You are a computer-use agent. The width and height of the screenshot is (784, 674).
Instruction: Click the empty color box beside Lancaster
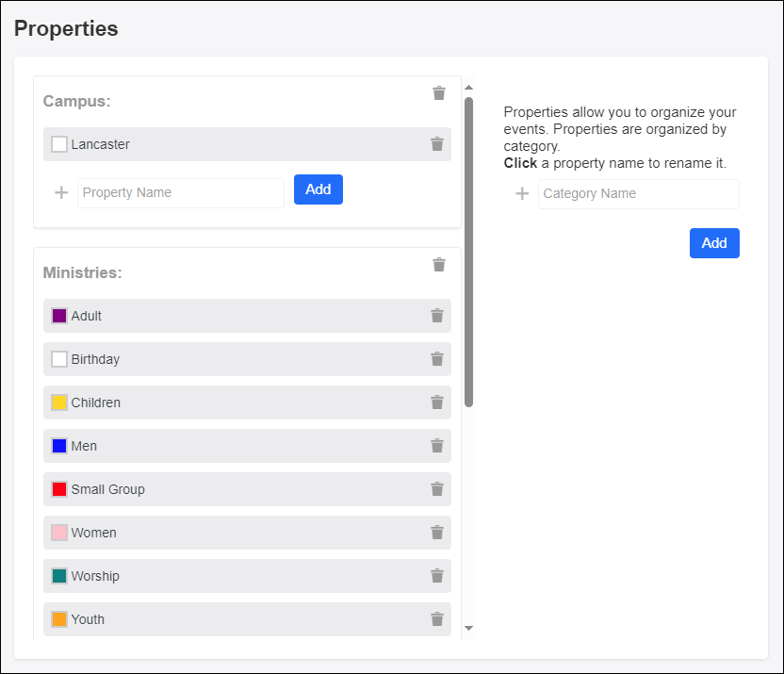pyautogui.click(x=59, y=144)
